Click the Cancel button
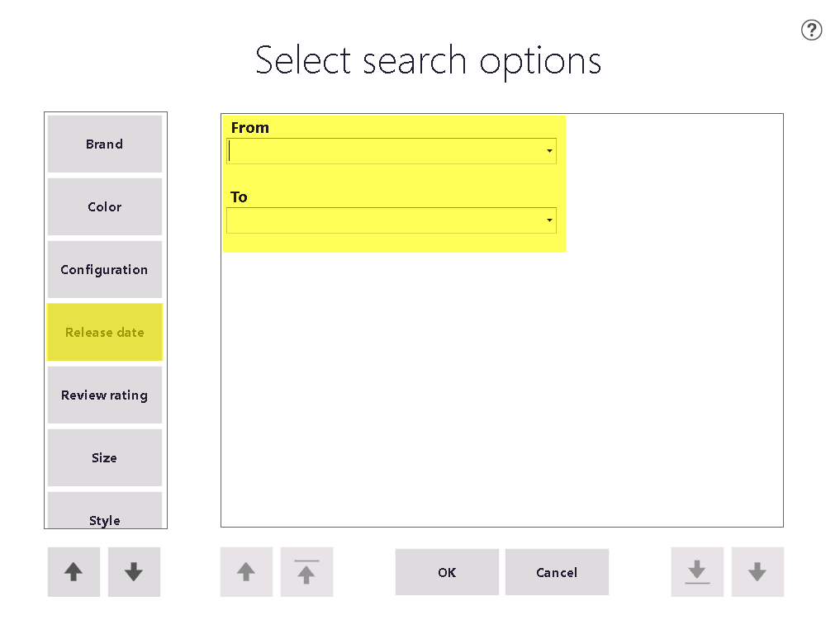Viewport: 840px width, 620px height. pos(557,572)
